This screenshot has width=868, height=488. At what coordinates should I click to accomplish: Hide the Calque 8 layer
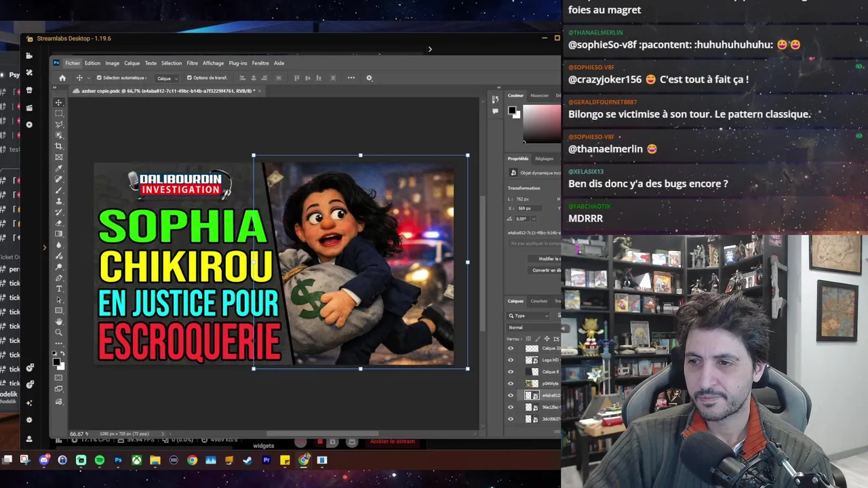point(511,372)
